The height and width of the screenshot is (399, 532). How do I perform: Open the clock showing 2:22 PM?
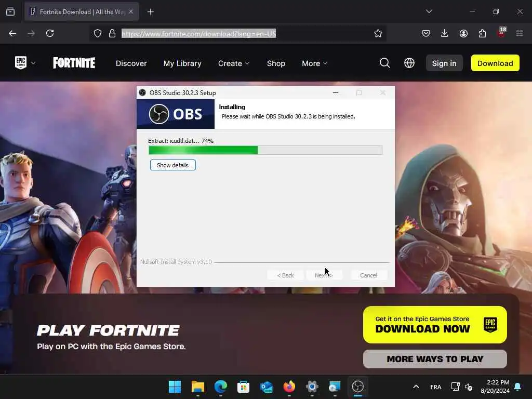click(x=495, y=387)
